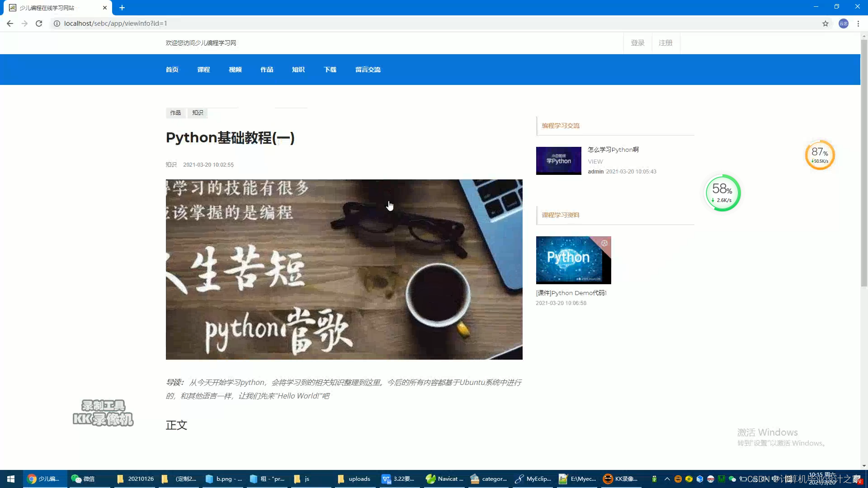Click the browser back navigation arrow
868x488 pixels.
tap(9, 23)
